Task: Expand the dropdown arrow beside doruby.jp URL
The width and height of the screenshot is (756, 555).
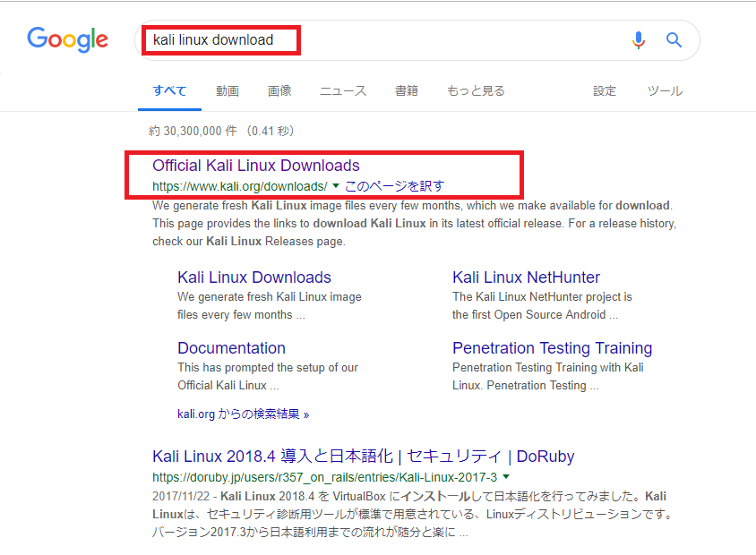Action: tap(506, 476)
